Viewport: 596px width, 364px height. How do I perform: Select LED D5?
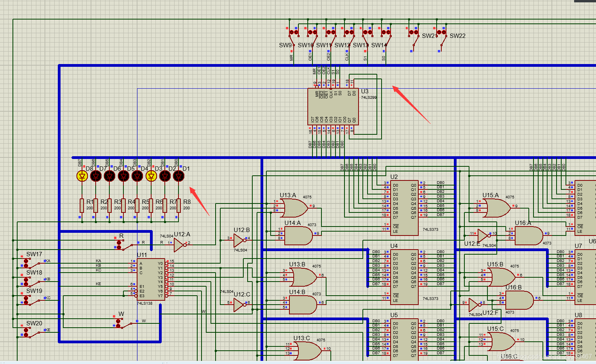coord(123,176)
